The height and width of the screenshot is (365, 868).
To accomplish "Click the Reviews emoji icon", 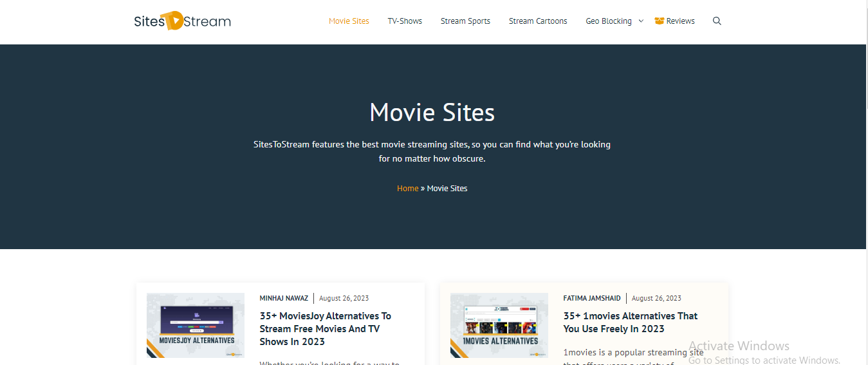I will [659, 21].
